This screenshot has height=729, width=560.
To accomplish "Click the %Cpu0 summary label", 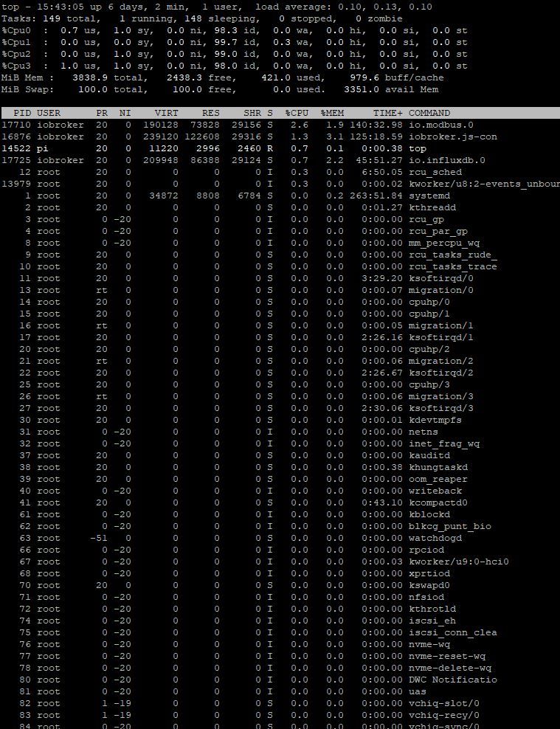I will pos(16,30).
